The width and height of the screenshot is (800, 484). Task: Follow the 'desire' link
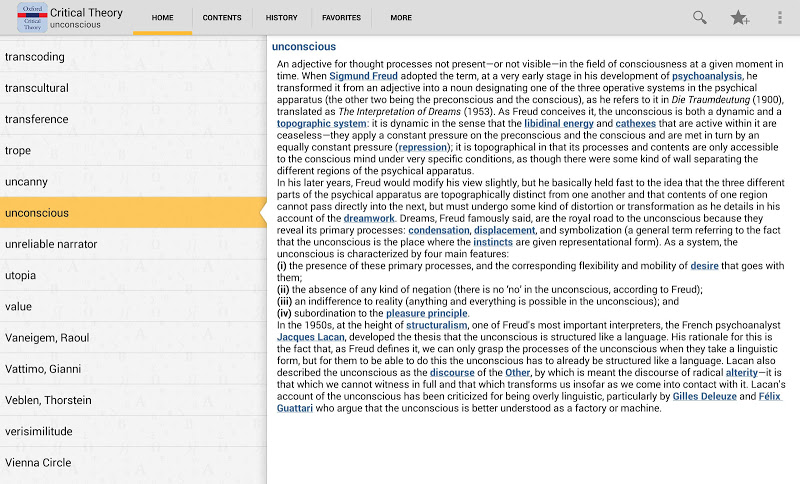(x=704, y=266)
